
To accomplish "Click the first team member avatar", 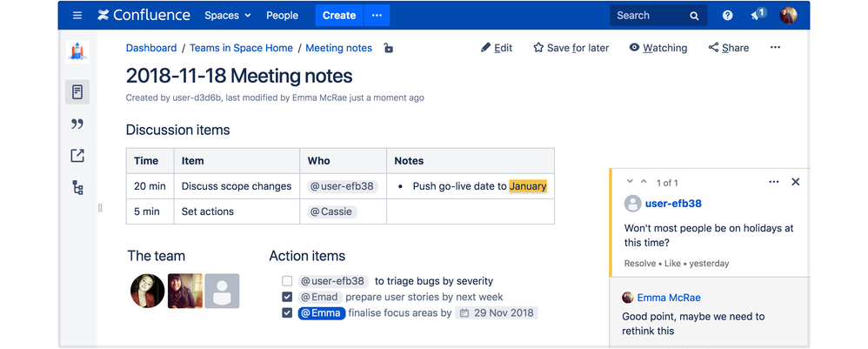I will (147, 291).
